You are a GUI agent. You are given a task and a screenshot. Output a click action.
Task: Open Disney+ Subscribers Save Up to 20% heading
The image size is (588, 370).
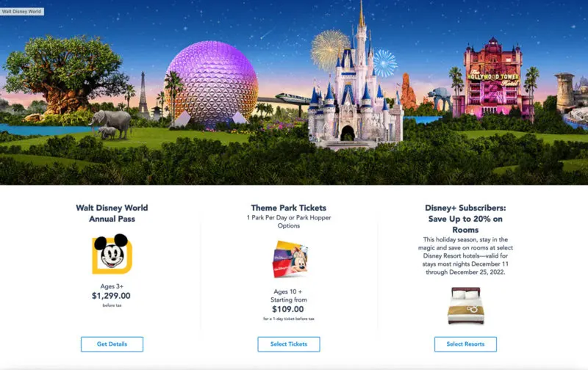coord(465,219)
